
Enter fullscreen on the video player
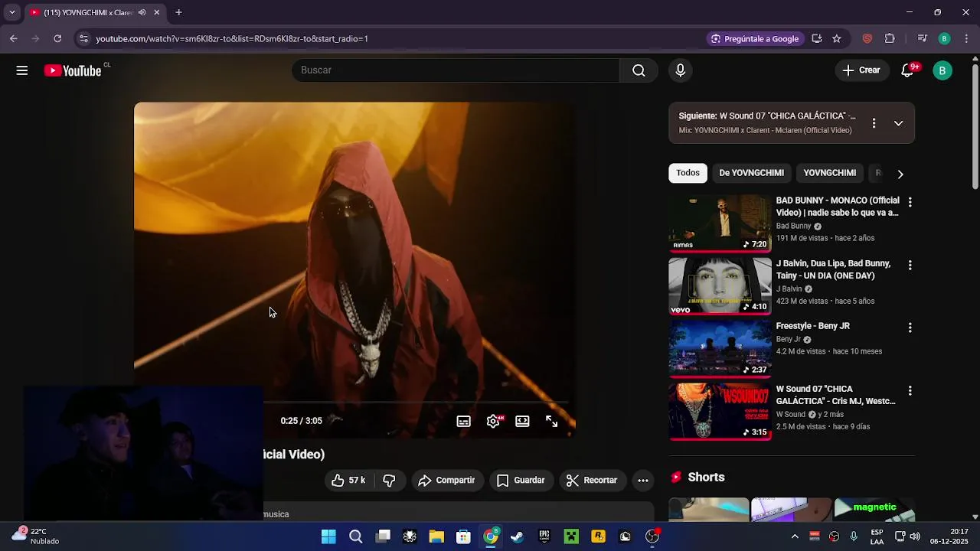pos(551,421)
